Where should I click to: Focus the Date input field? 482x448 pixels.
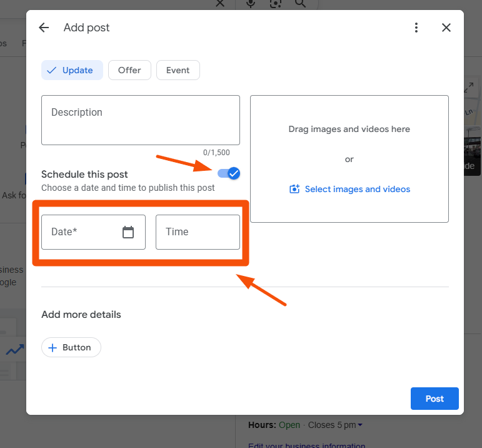[x=81, y=232]
